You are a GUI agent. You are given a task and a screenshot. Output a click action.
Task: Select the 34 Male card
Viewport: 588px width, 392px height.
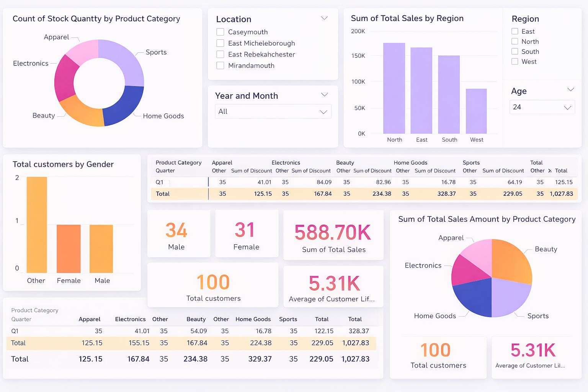178,234
